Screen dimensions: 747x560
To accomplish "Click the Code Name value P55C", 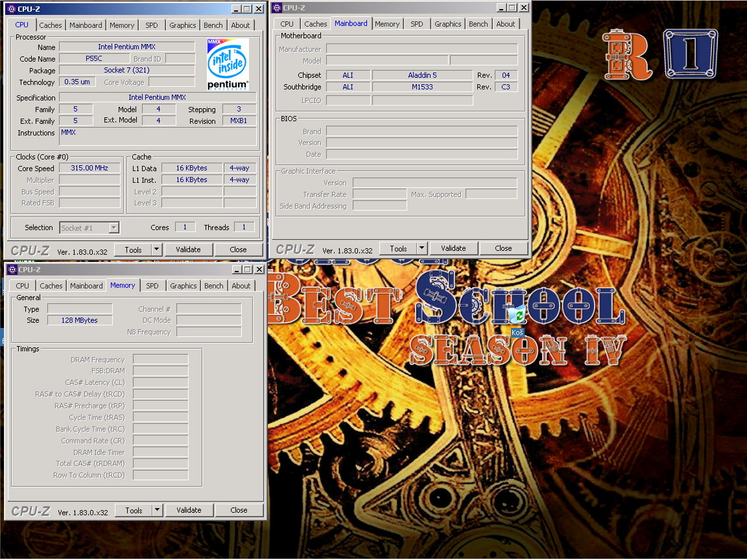I will tap(94, 58).
